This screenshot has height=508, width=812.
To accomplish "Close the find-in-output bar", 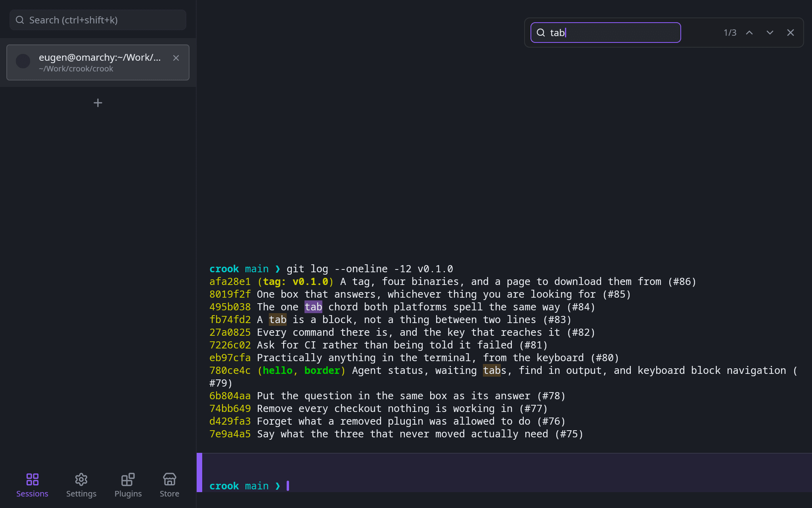I will tap(791, 33).
